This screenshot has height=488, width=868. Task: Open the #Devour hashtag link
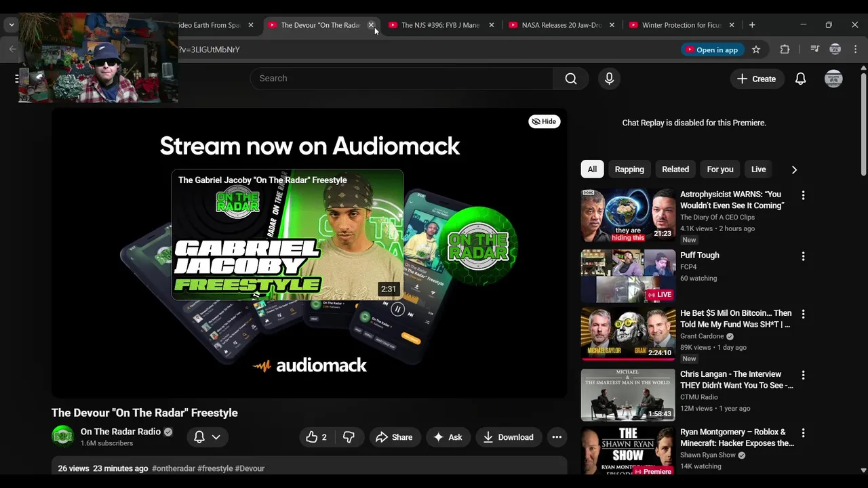(250, 468)
